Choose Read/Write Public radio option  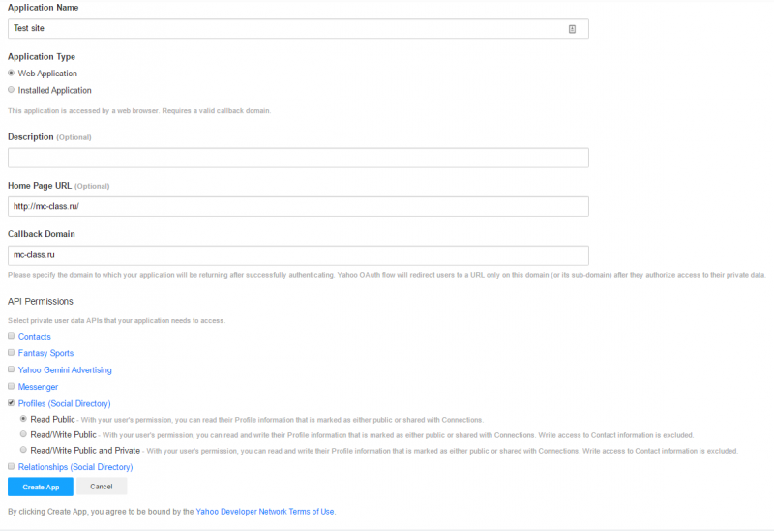coord(23,434)
